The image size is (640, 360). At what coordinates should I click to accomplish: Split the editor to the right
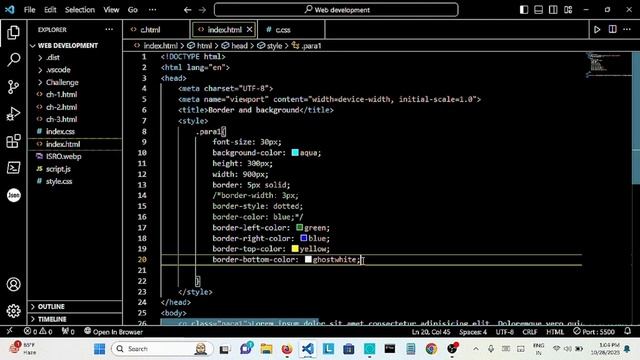point(612,29)
